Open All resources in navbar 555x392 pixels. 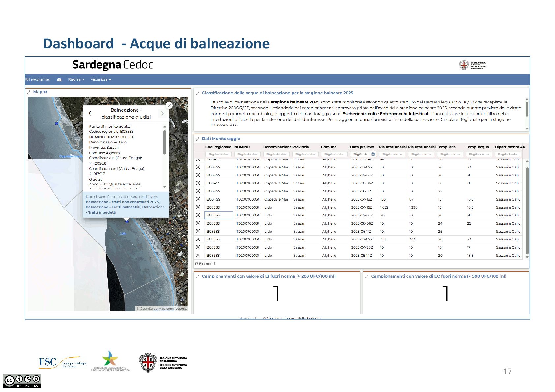[x=38, y=80]
